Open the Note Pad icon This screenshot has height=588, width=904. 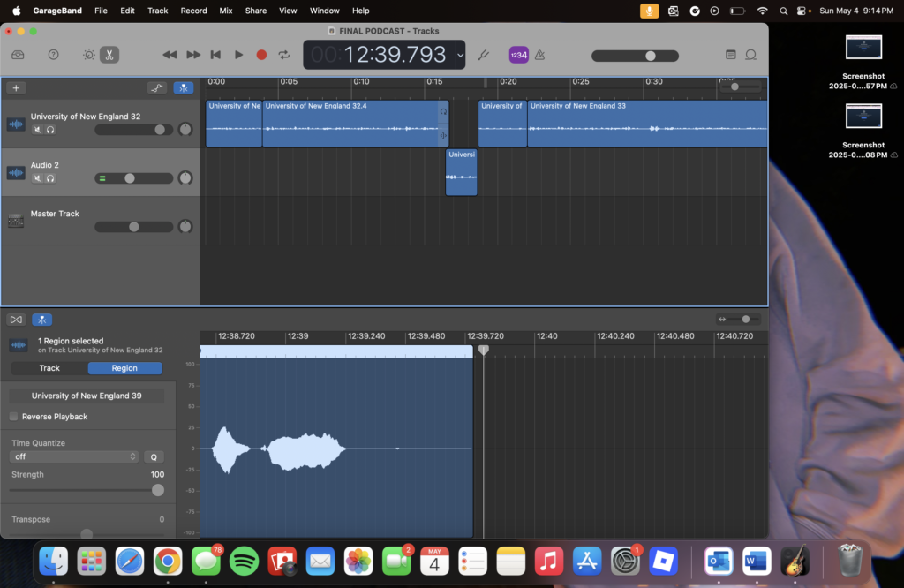point(730,55)
